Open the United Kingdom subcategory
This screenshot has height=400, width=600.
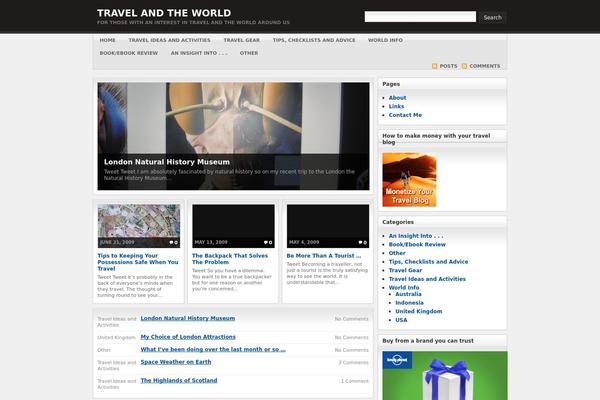[419, 312]
